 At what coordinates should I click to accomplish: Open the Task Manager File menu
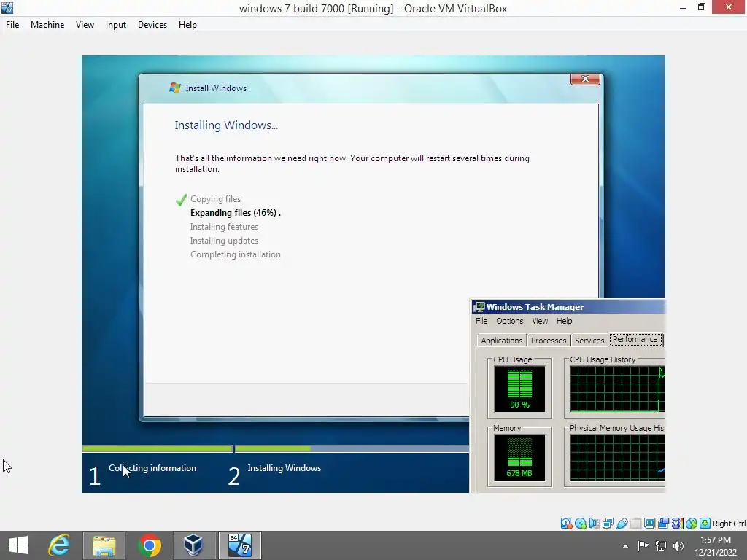point(481,321)
